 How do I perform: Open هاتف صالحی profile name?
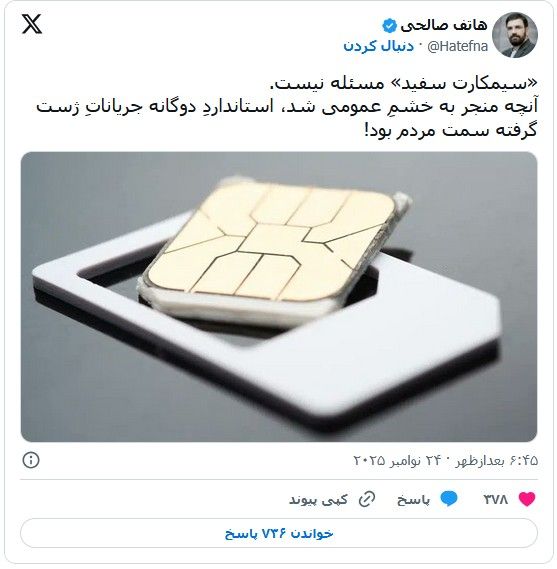[x=444, y=25]
